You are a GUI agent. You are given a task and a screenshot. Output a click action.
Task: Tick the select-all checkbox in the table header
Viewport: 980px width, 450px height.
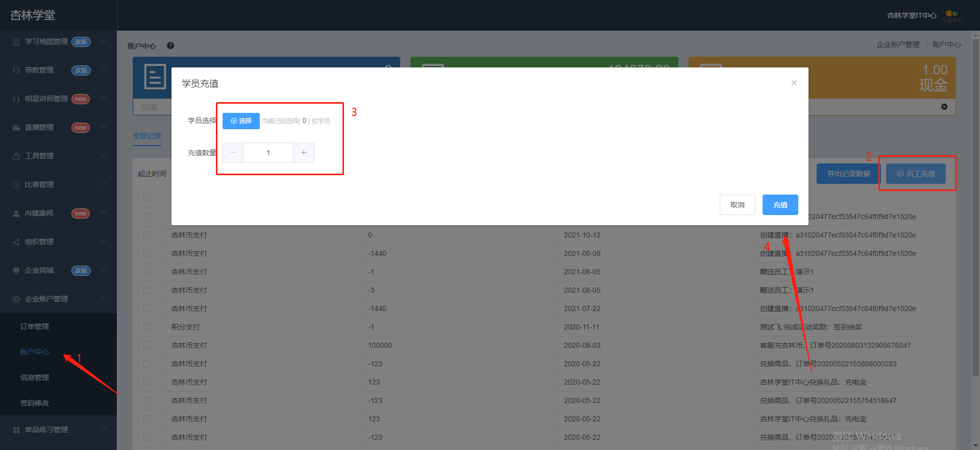[x=147, y=198]
